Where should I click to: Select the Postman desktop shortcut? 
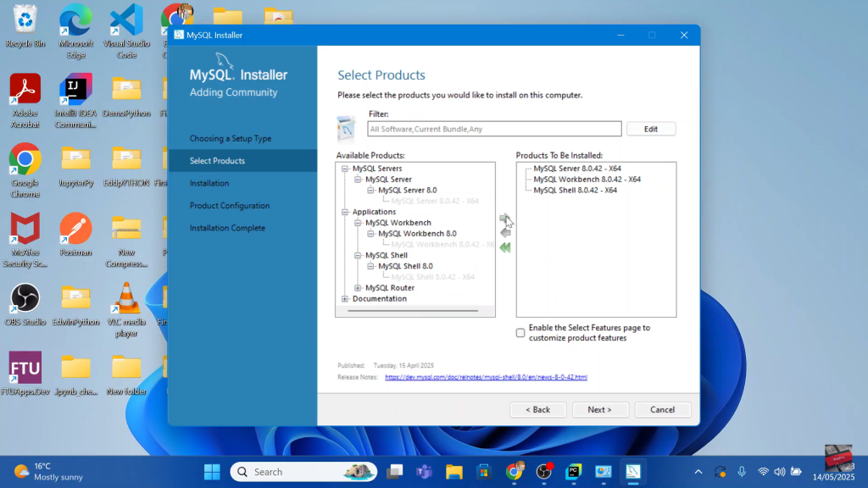coord(75,236)
